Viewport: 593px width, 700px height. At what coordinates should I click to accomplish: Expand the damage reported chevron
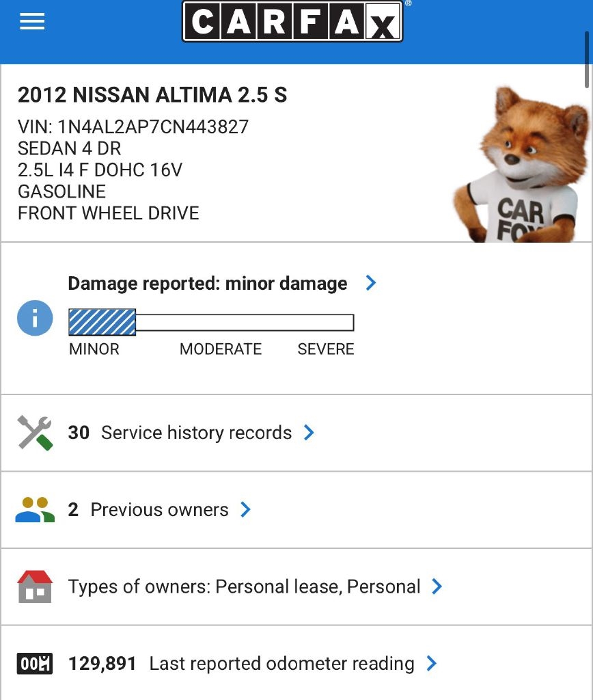point(371,283)
